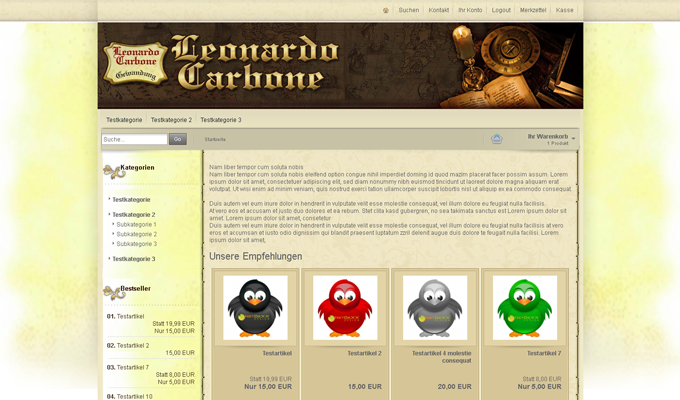Click price '20,00 EUR' under Testartikel 4
The height and width of the screenshot is (400, 680).
(x=454, y=387)
